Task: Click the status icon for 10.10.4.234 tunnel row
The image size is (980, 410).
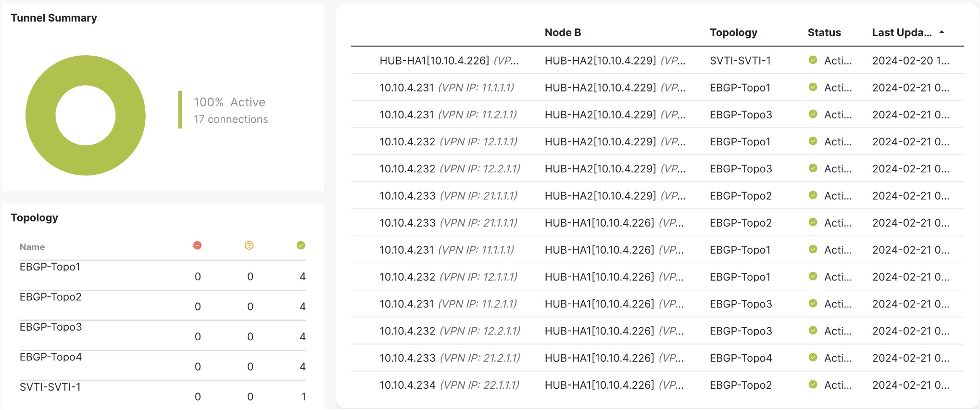Action: pyautogui.click(x=813, y=384)
